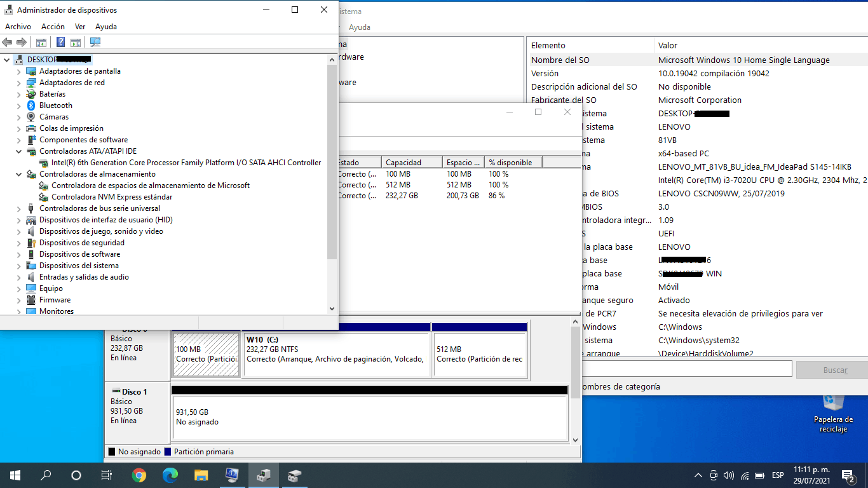Collapse the Controladoras ATA/ATAPI IDE node
This screenshot has height=488, width=868.
(x=18, y=151)
